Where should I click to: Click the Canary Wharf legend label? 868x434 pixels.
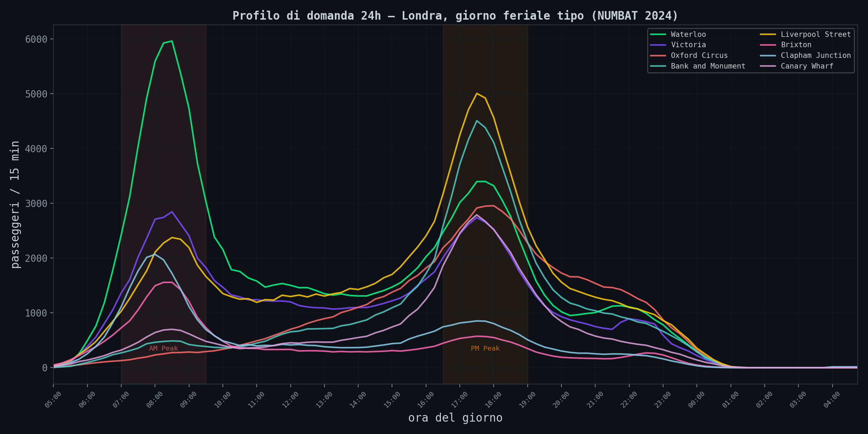(807, 66)
